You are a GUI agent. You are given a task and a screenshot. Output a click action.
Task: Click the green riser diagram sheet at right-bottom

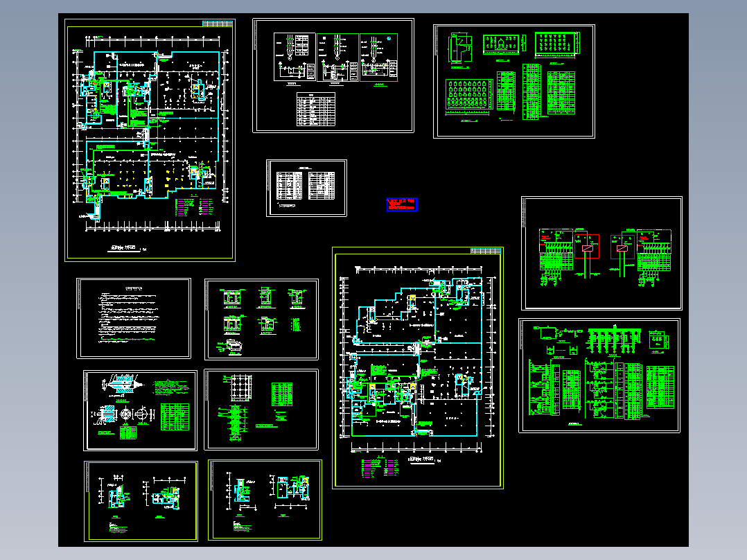[599, 376]
